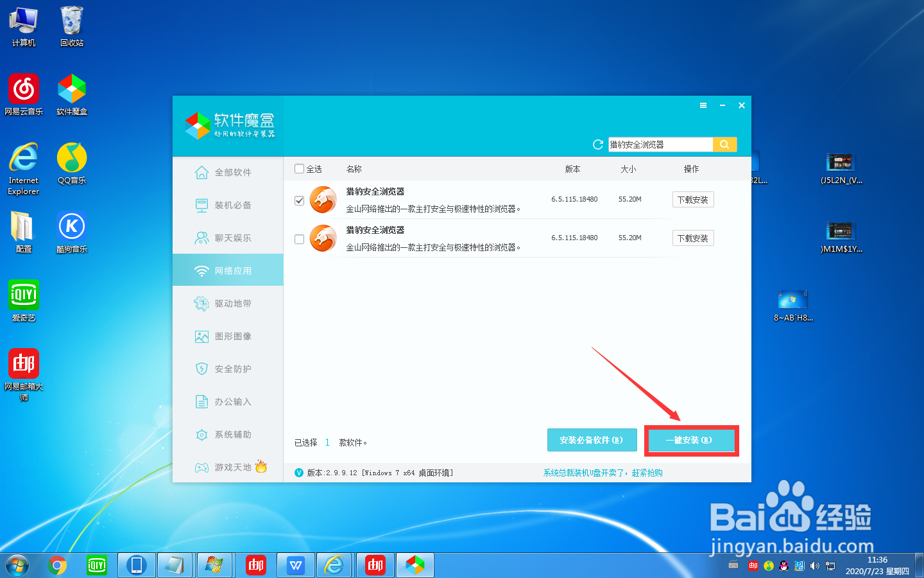Screen dimensions: 924x578
Task: Click the 一键安装 button
Action: coord(691,440)
